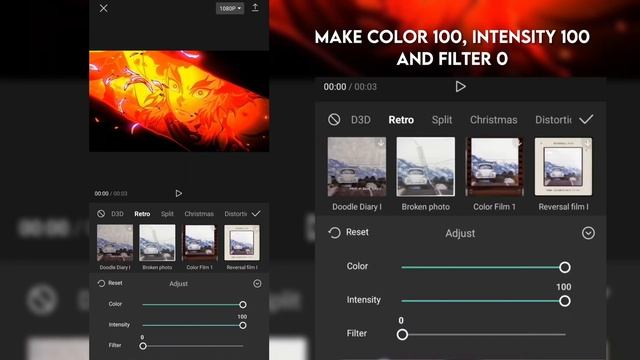Choose the Reversal film I effect in the phone view
The height and width of the screenshot is (360, 640).
pyautogui.click(x=242, y=247)
